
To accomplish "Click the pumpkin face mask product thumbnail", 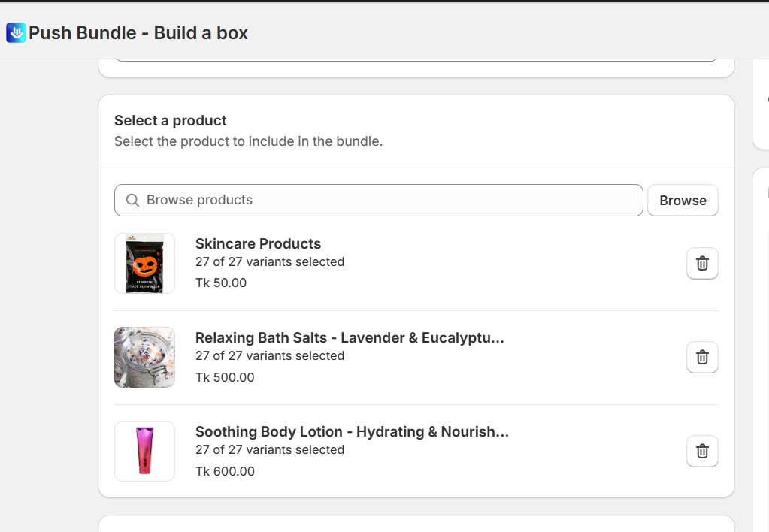I will (x=144, y=263).
